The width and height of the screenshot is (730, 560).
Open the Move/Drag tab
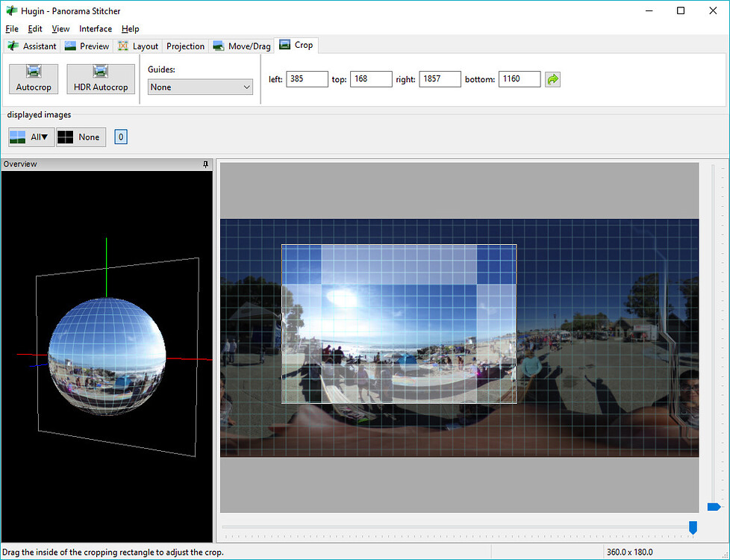241,46
